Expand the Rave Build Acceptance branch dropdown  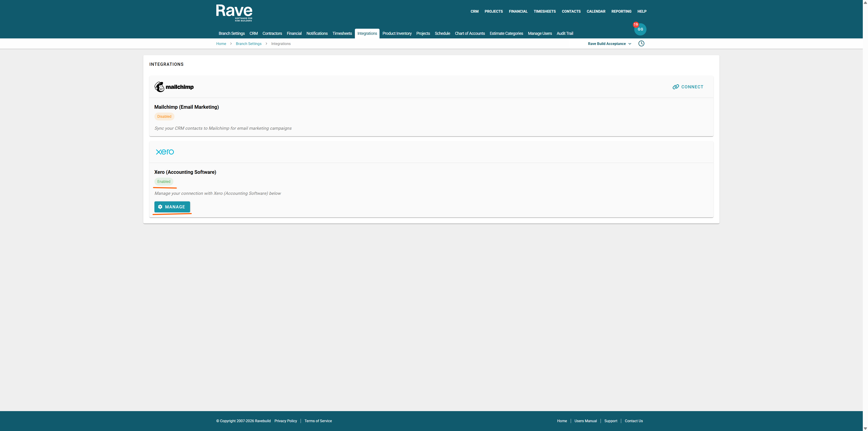tap(609, 44)
